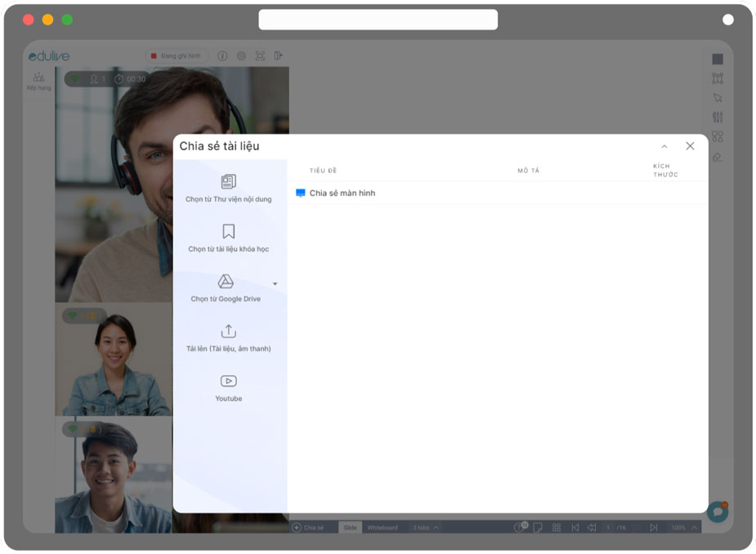Enter fullscreen using expand icon

click(260, 56)
